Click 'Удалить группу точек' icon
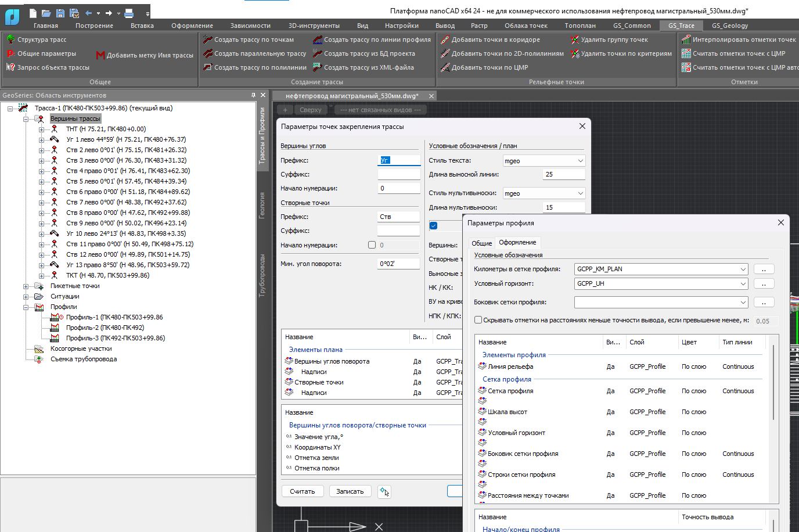 coord(575,39)
